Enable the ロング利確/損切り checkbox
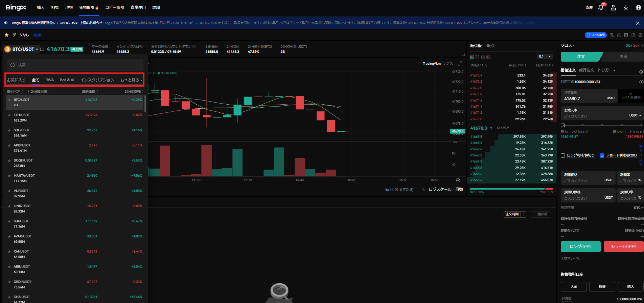644x303 pixels. tap(563, 155)
